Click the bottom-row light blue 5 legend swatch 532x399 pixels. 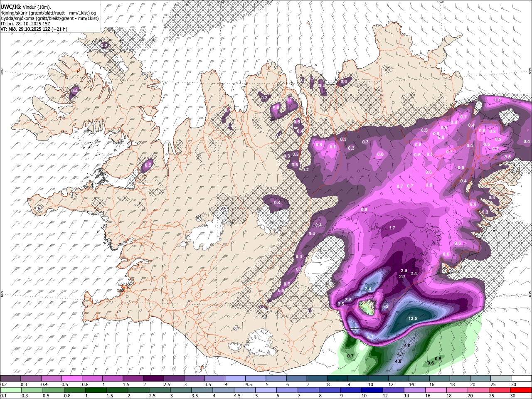tap(266, 390)
